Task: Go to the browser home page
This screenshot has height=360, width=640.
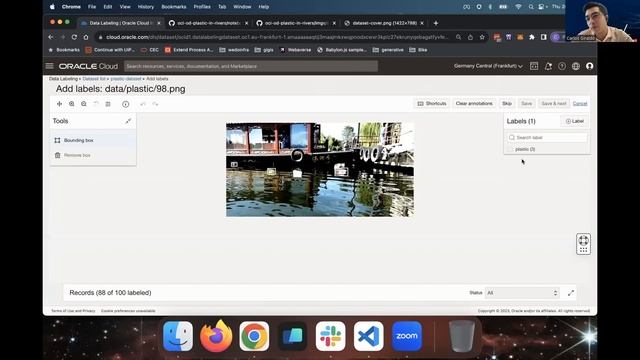Action: [x=86, y=37]
